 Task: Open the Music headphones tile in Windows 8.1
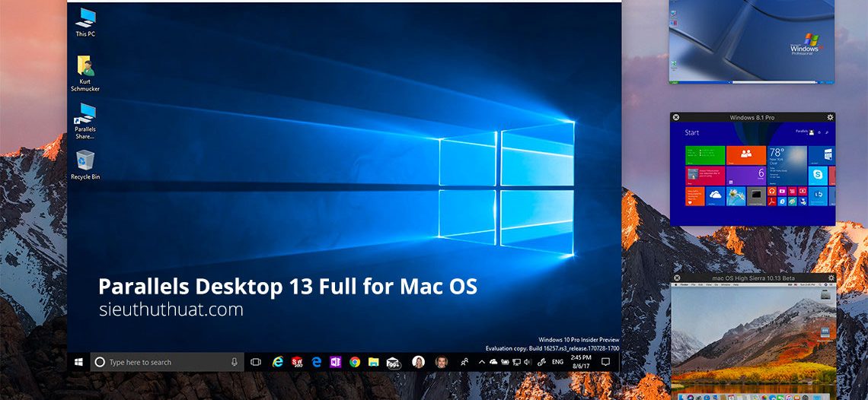(772, 192)
